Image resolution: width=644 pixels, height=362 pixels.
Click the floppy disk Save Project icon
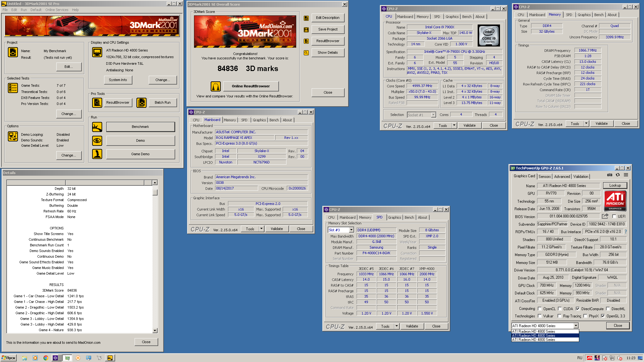tap(306, 30)
